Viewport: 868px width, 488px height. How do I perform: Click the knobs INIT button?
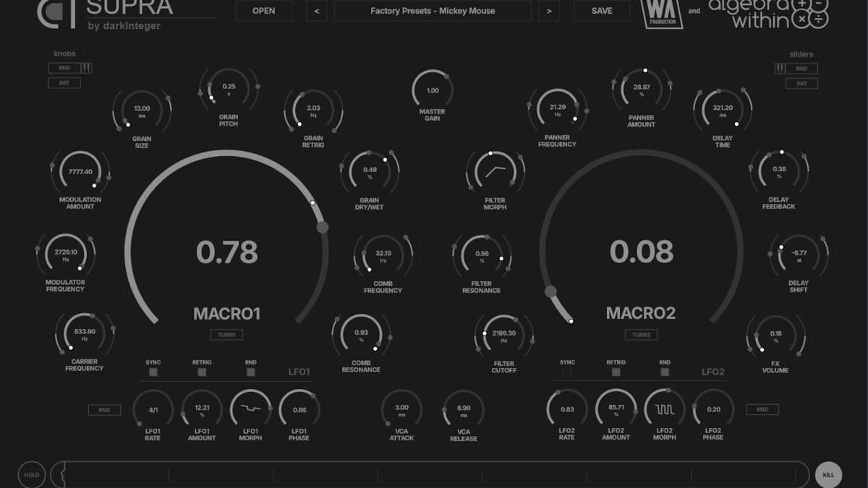click(65, 83)
